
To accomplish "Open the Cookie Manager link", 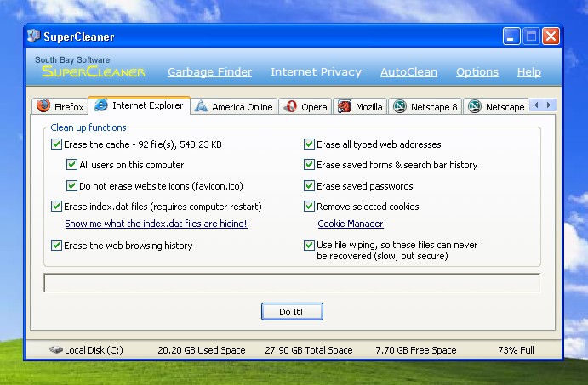I will pyautogui.click(x=351, y=224).
